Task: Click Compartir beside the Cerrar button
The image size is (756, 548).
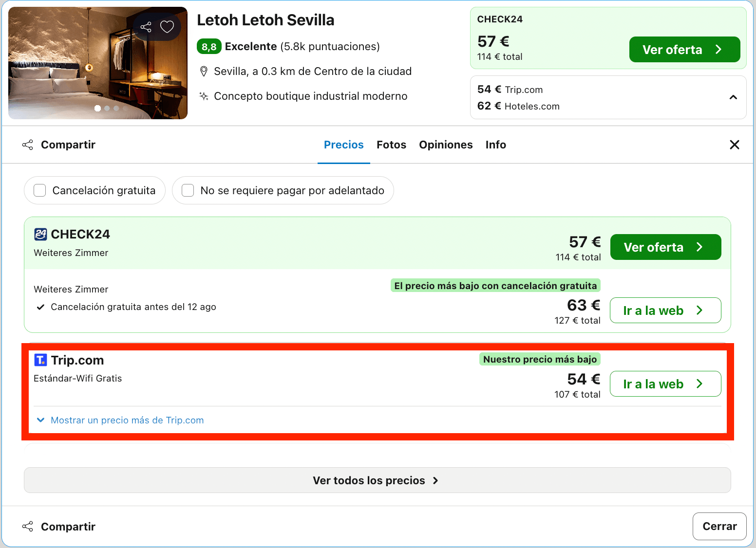Action: coord(59,527)
